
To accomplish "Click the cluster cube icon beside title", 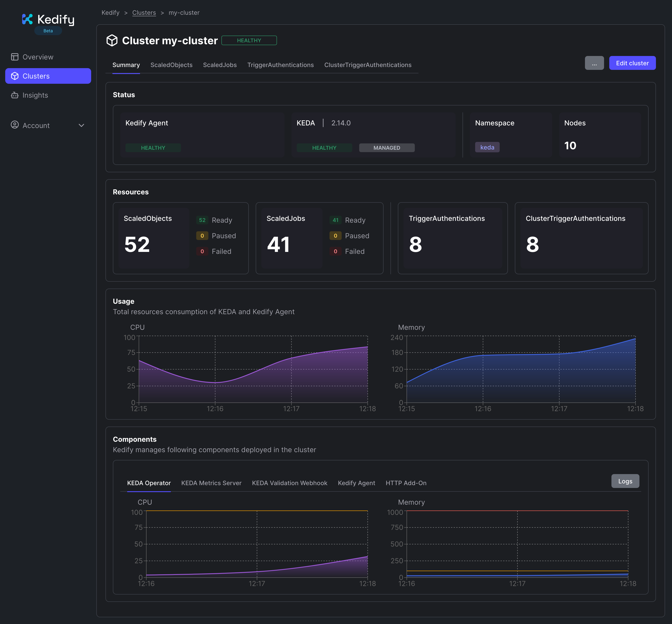I will [112, 41].
